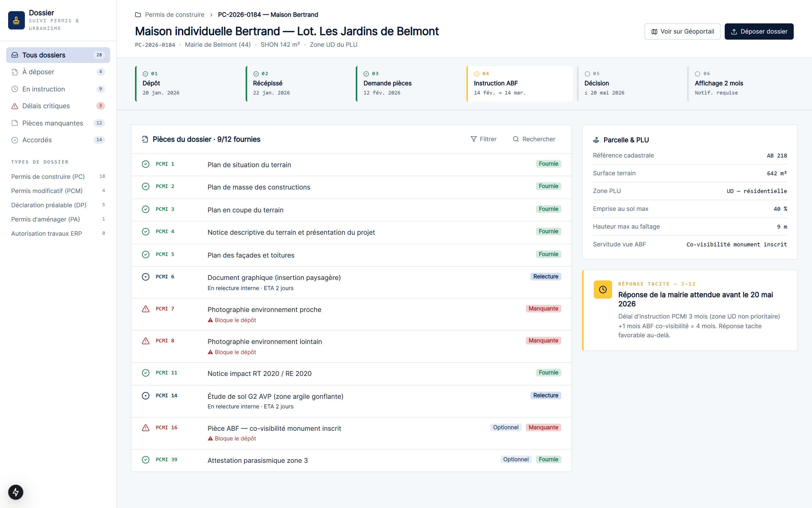Click the warning triangle icon of PCMI 8
Image resolution: width=812 pixels, height=508 pixels.
[x=146, y=341]
